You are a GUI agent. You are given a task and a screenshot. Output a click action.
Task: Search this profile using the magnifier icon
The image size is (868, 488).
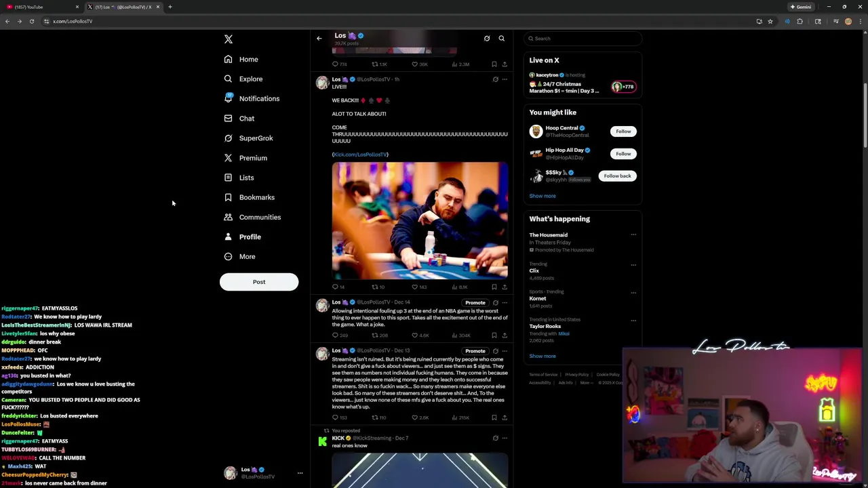pyautogui.click(x=502, y=38)
